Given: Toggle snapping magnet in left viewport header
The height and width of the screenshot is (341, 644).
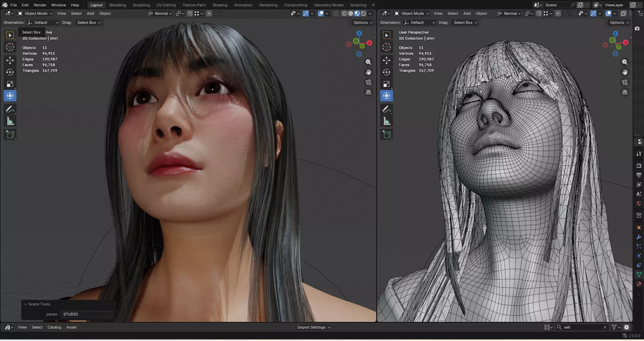Looking at the screenshot, I should point(190,13).
